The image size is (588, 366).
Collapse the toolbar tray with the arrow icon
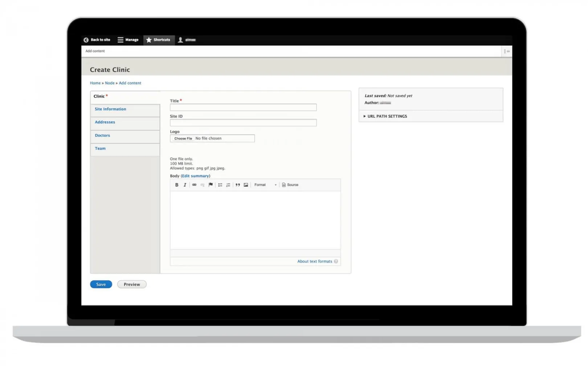tap(507, 51)
